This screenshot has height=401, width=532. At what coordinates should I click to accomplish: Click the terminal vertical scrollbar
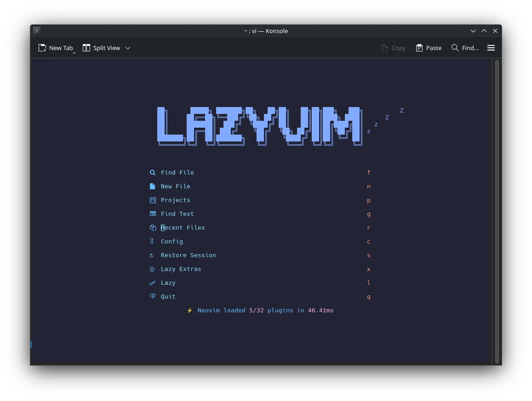pyautogui.click(x=497, y=211)
